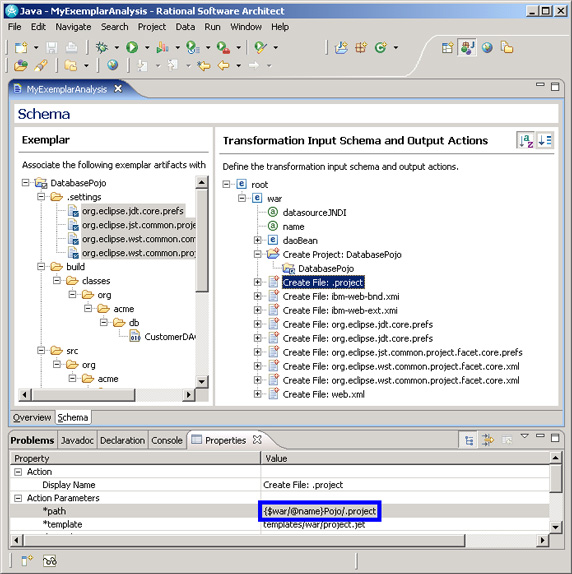Viewport: 572px width, 574px height.
Task: Select the Java perspective icon
Action: pyautogui.click(x=467, y=47)
